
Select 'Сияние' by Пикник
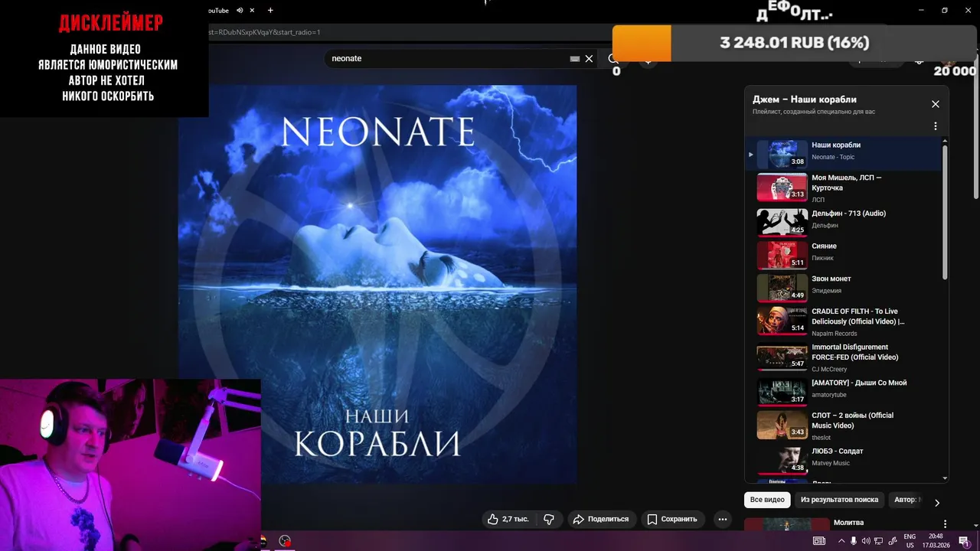click(824, 246)
